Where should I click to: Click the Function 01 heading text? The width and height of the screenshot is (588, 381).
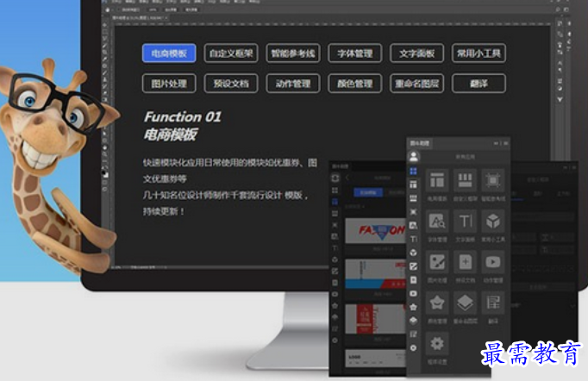tap(183, 116)
